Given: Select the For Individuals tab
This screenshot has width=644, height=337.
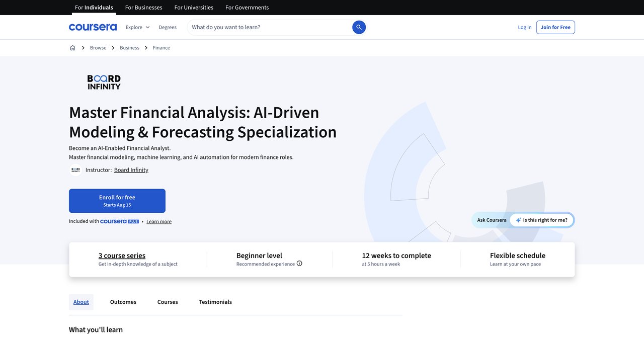Looking at the screenshot, I should (94, 8).
